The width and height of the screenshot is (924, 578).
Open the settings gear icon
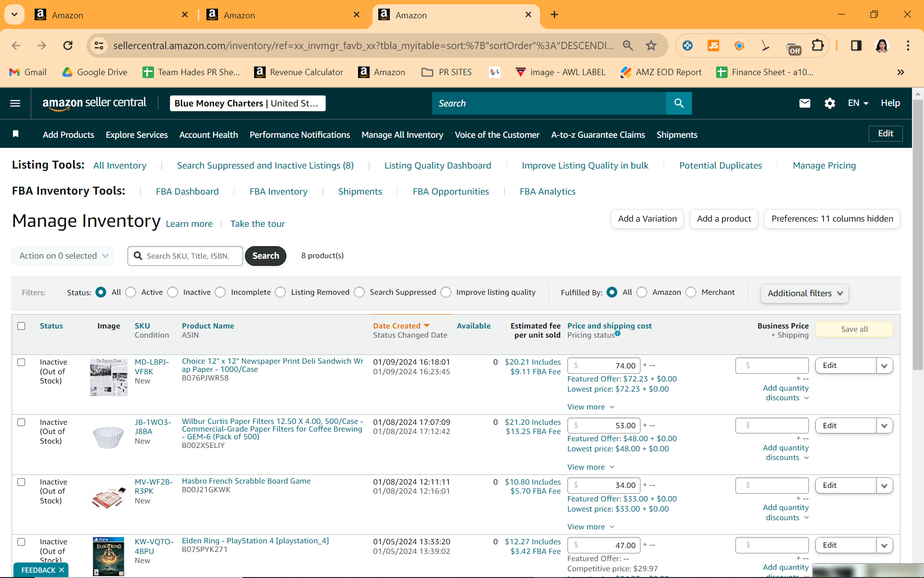click(830, 103)
